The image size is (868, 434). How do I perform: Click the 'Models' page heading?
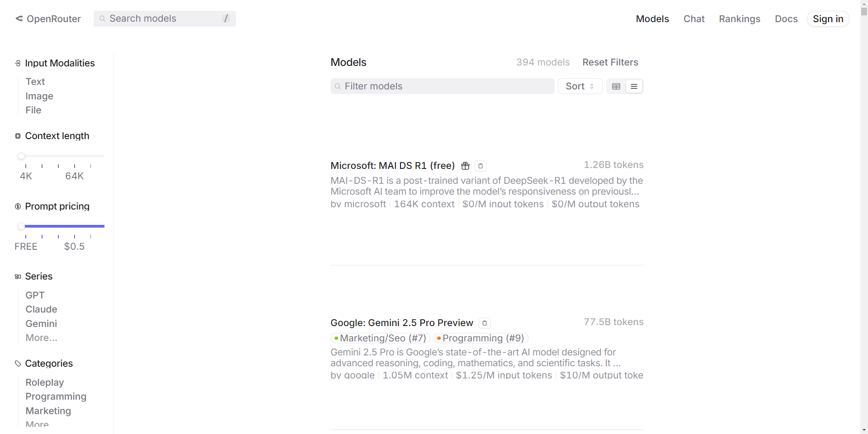349,62
